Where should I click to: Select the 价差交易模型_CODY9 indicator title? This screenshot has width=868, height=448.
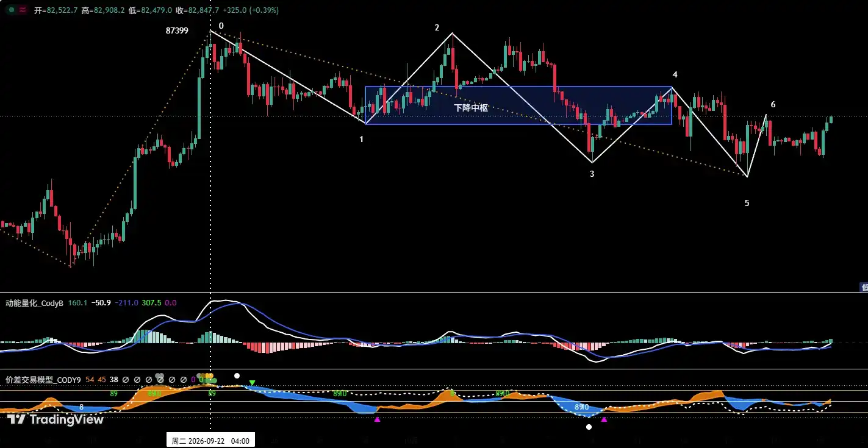point(43,380)
